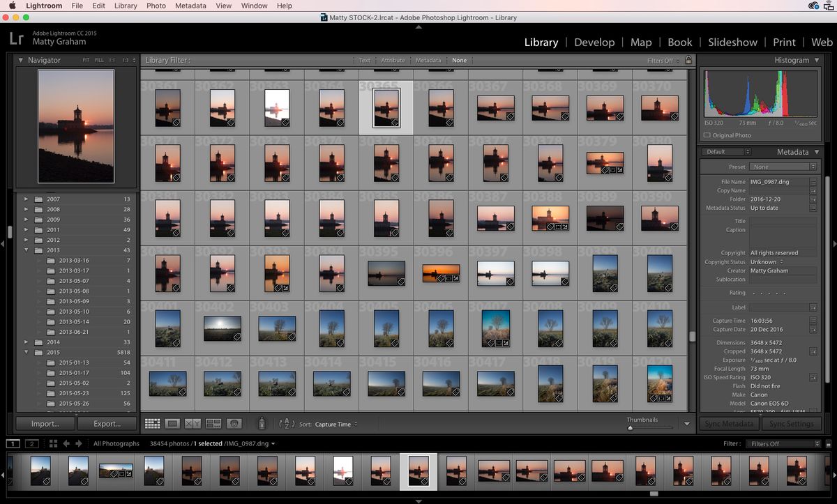Click the Sync Settings button
This screenshot has width=837, height=504.
point(792,423)
